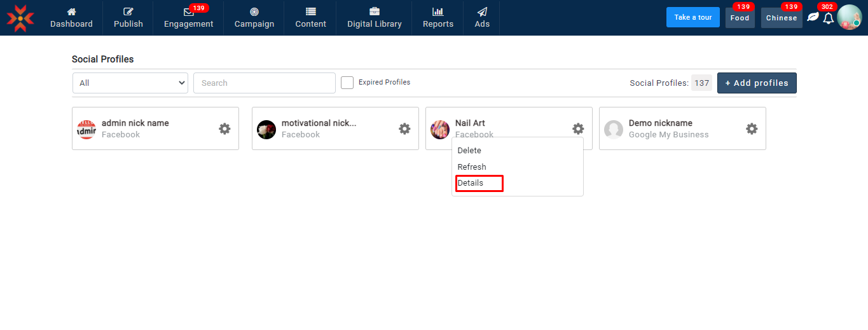The width and height of the screenshot is (868, 330).
Task: Expand the All profile filter dropdown
Action: click(130, 83)
